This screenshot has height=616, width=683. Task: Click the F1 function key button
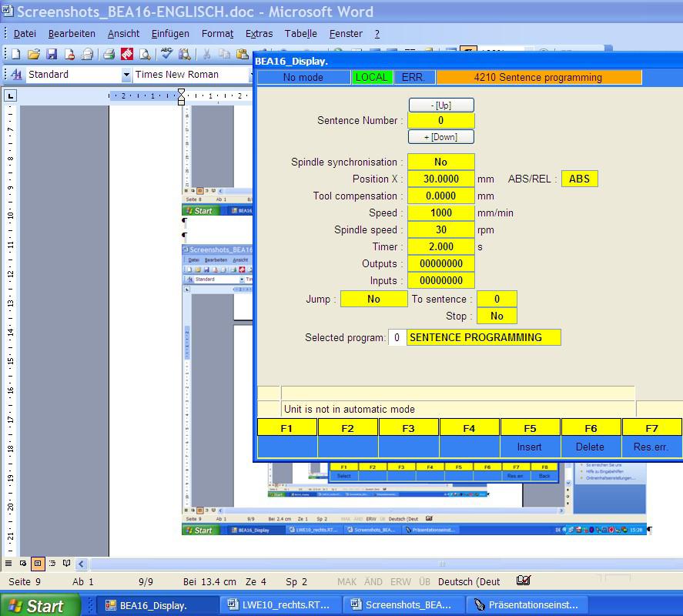(x=287, y=427)
